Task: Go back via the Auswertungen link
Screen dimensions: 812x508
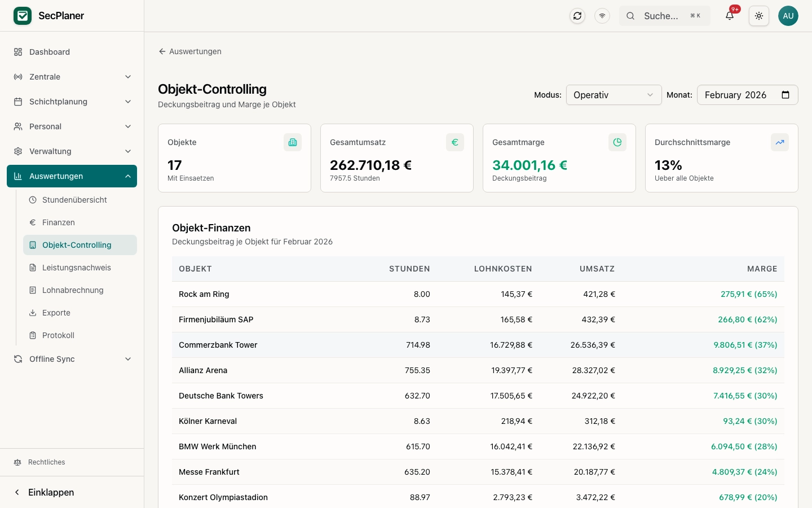Action: pos(190,51)
